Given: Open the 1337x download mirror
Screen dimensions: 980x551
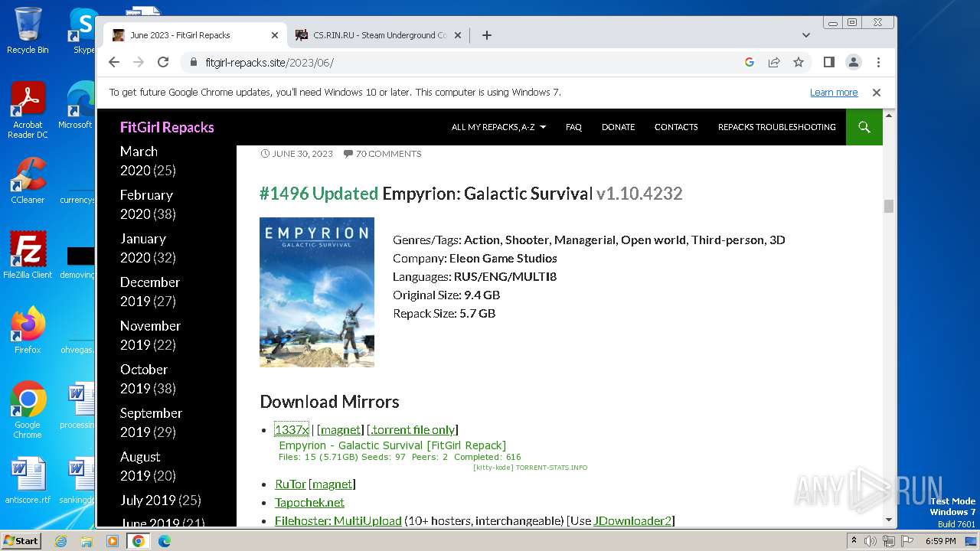Looking at the screenshot, I should click(292, 429).
